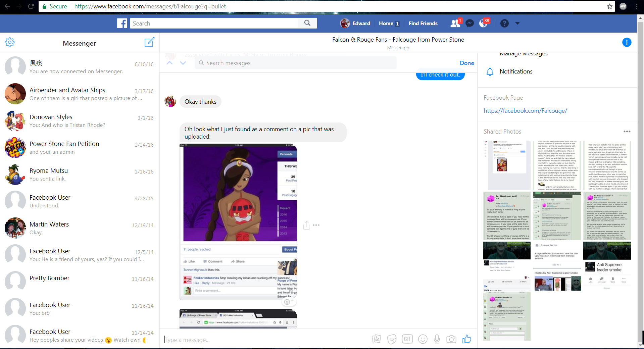Open the Messages icon in top bar
The height and width of the screenshot is (349, 644).
(x=470, y=23)
